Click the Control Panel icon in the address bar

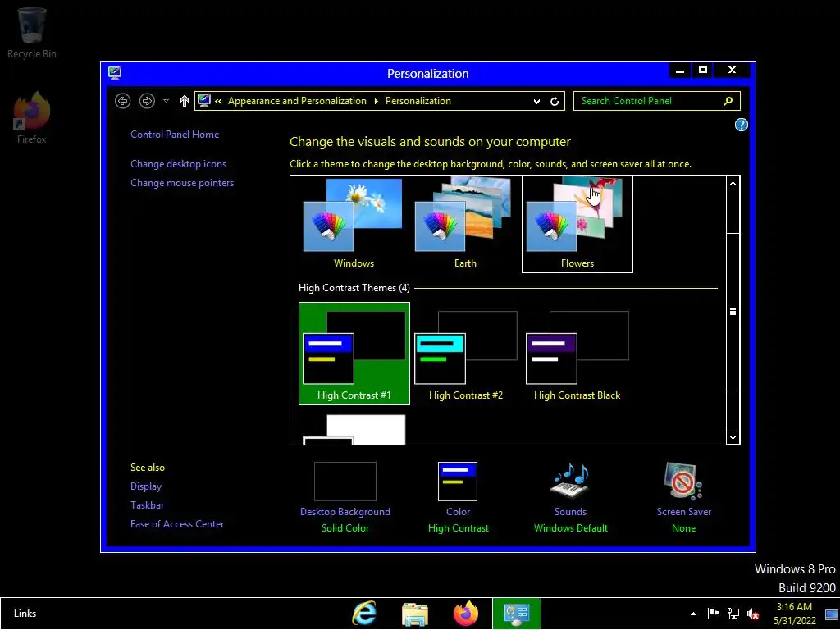click(x=204, y=100)
